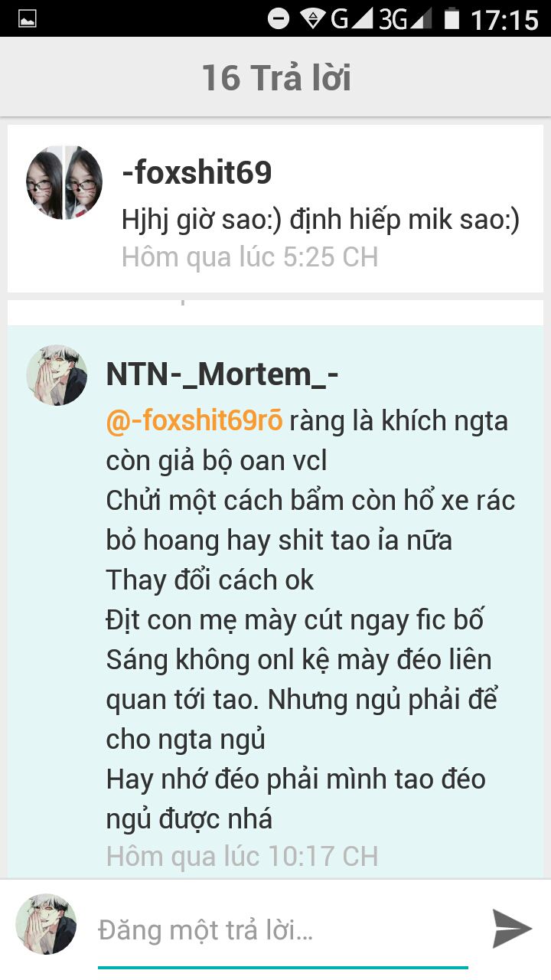
Task: Tap your own avatar beside the reply box
Action: pos(47,923)
